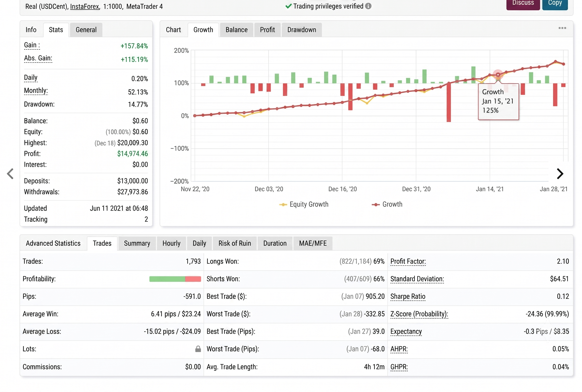Open the Chart tab
Image resolution: width=582 pixels, height=392 pixels.
[x=173, y=30]
